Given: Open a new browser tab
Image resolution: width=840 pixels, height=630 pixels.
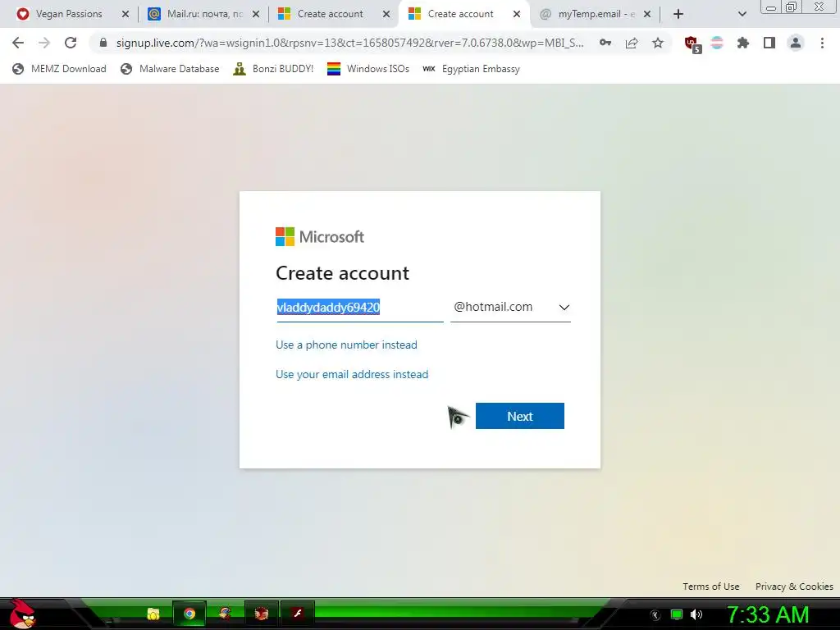Looking at the screenshot, I should (x=678, y=14).
